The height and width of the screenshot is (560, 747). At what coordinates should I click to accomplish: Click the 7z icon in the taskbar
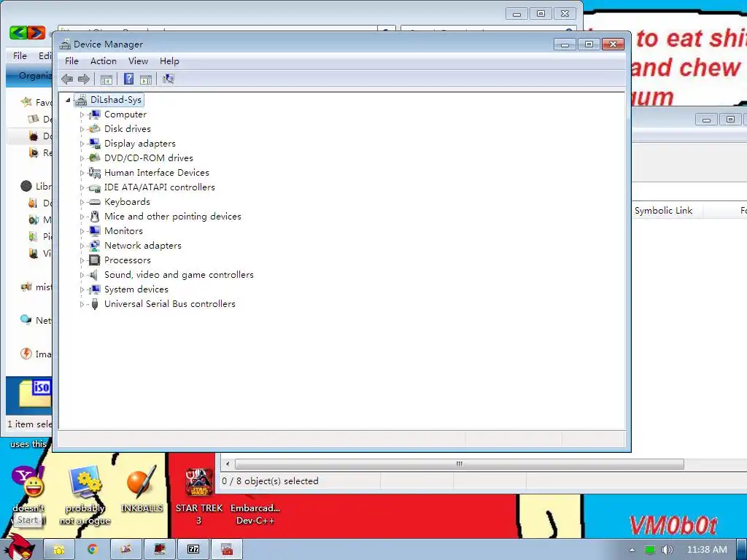pos(193,550)
